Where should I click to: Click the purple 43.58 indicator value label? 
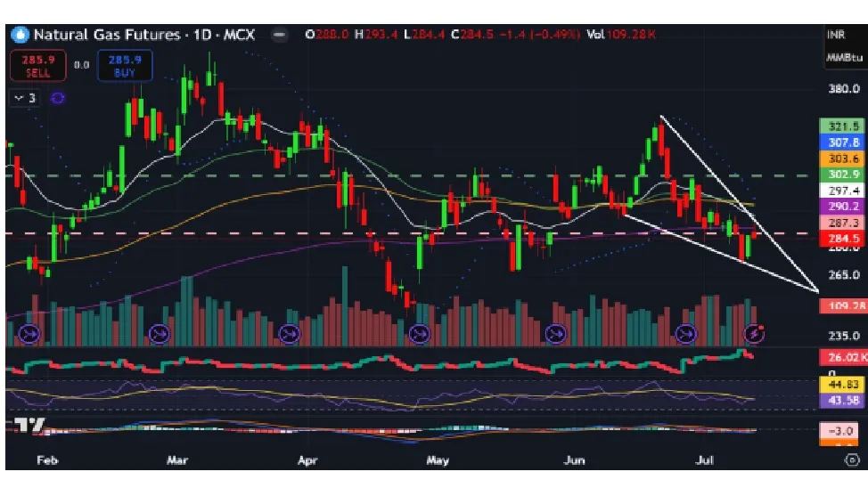pyautogui.click(x=841, y=400)
